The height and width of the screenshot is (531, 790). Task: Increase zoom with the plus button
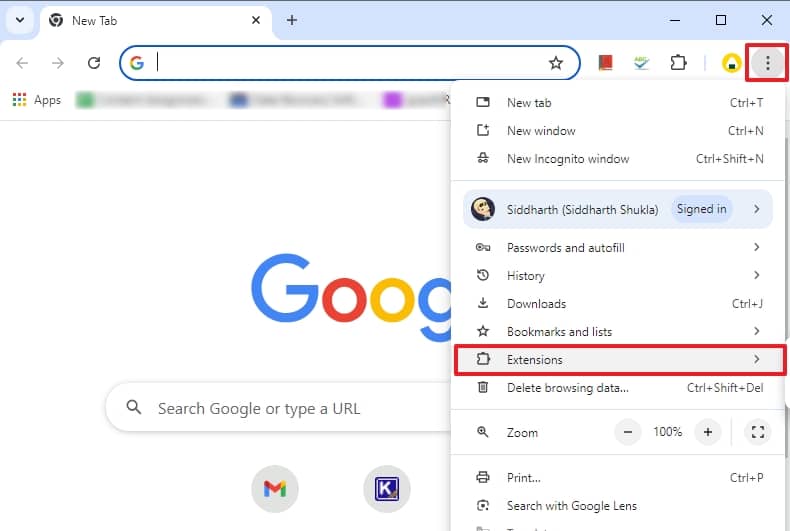707,432
